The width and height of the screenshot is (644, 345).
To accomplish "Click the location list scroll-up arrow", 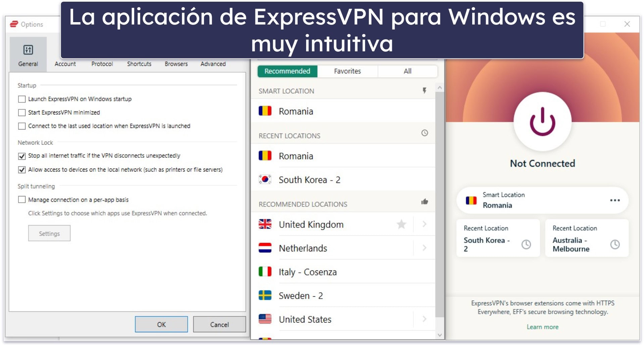I will pyautogui.click(x=440, y=88).
